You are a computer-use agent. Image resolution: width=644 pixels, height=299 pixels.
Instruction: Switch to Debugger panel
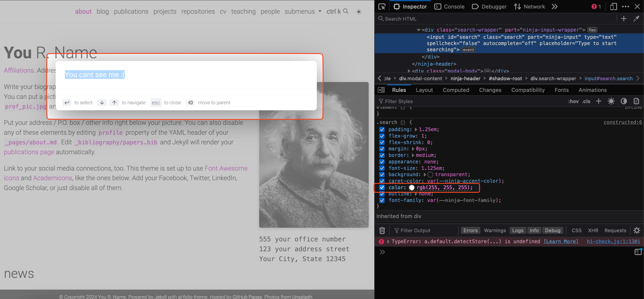click(492, 7)
